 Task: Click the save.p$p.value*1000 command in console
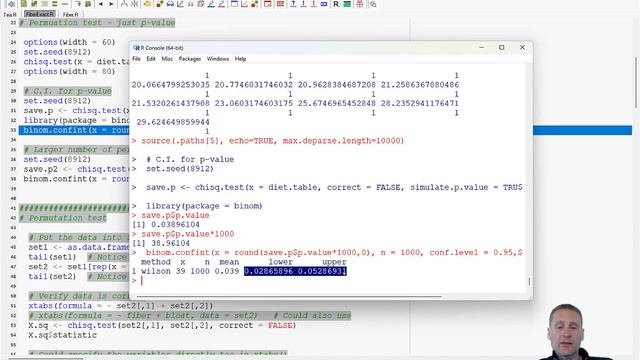click(x=188, y=234)
